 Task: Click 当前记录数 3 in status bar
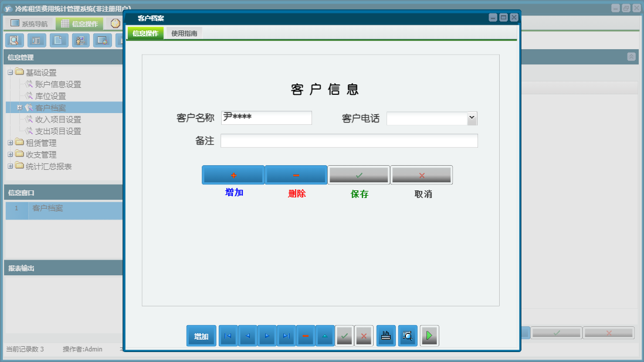pyautogui.click(x=25, y=349)
